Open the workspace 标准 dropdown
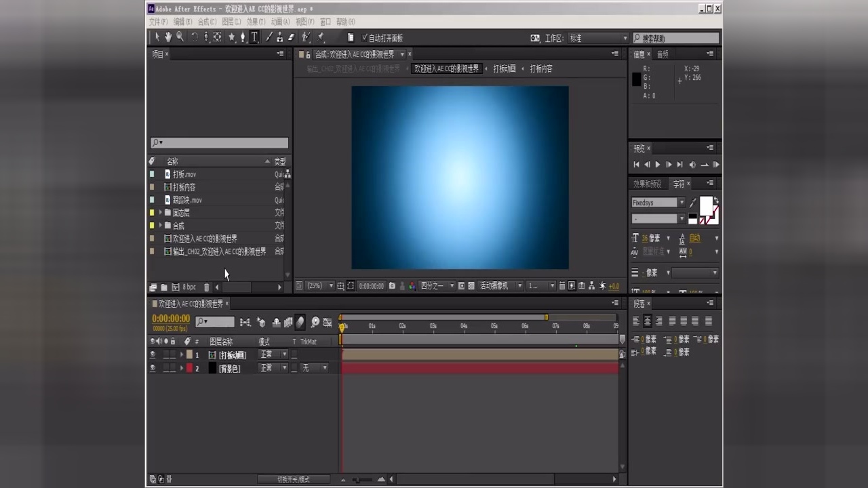The width and height of the screenshot is (868, 488). tap(598, 38)
